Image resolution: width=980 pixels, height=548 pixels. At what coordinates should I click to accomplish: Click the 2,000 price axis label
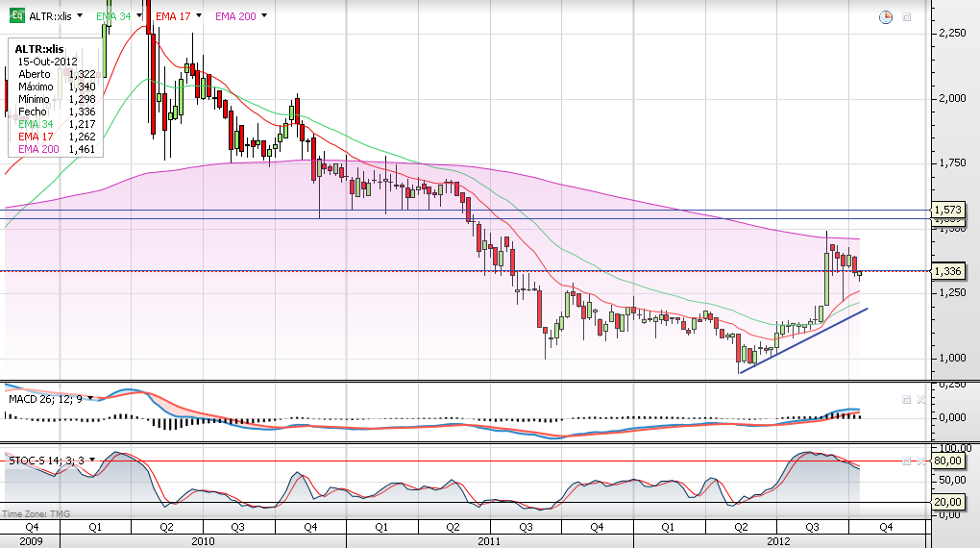pyautogui.click(x=952, y=98)
